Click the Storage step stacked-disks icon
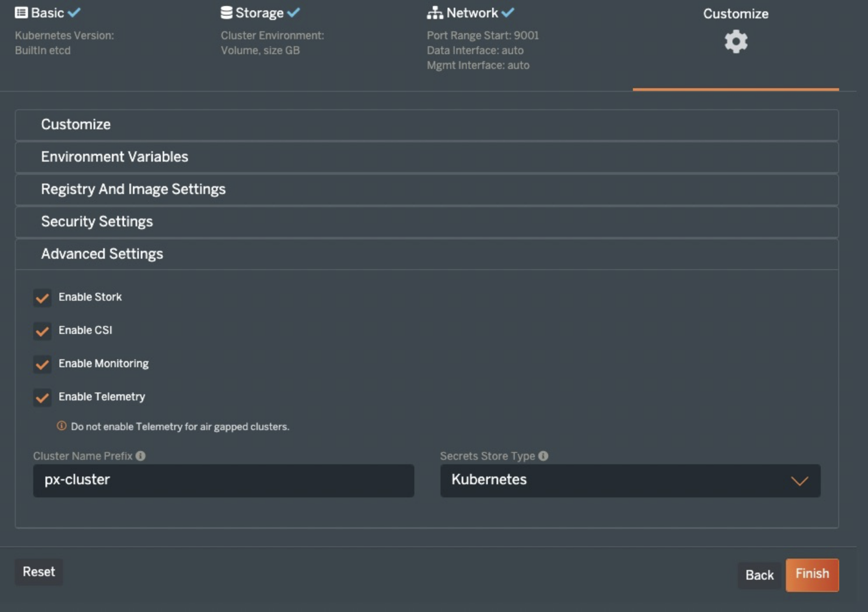 225,11
